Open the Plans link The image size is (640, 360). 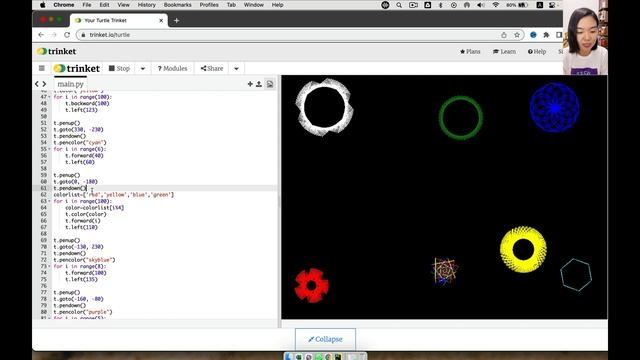(x=470, y=51)
